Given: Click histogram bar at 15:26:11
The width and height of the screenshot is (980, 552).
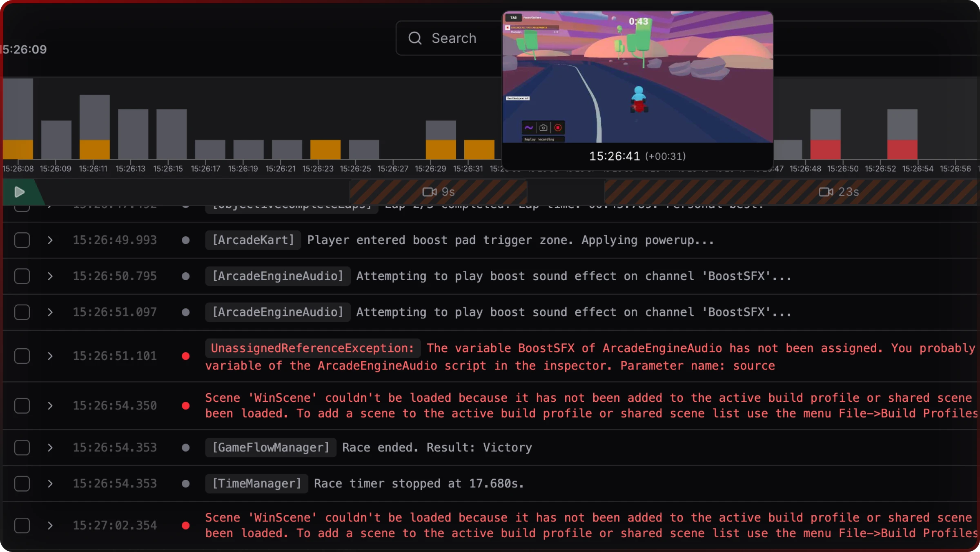Looking at the screenshot, I should click(95, 127).
